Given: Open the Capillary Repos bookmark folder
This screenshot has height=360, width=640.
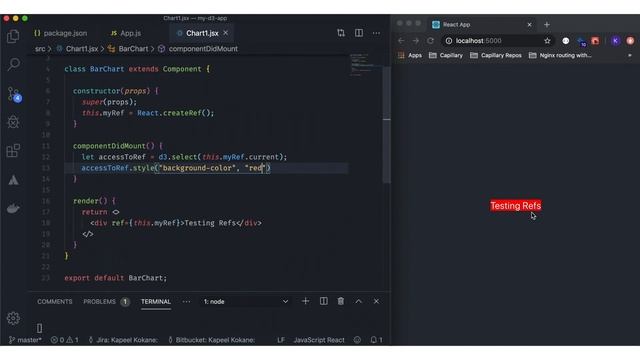Looking at the screenshot, I should coord(496,55).
